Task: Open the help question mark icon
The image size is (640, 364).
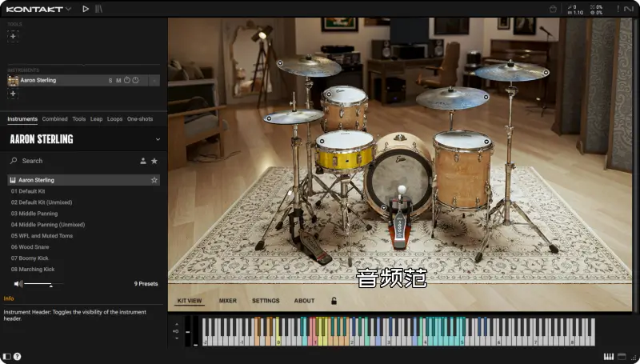Action: pos(18,356)
